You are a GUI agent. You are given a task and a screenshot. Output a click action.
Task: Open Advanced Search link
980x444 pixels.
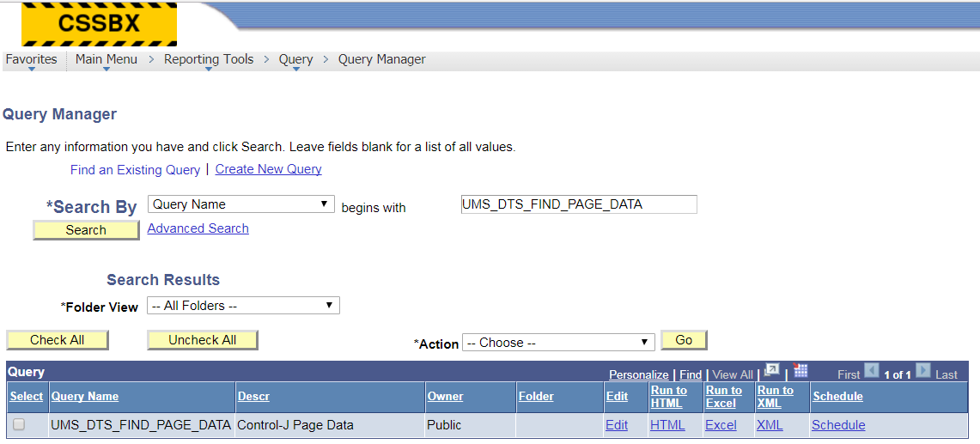[198, 228]
